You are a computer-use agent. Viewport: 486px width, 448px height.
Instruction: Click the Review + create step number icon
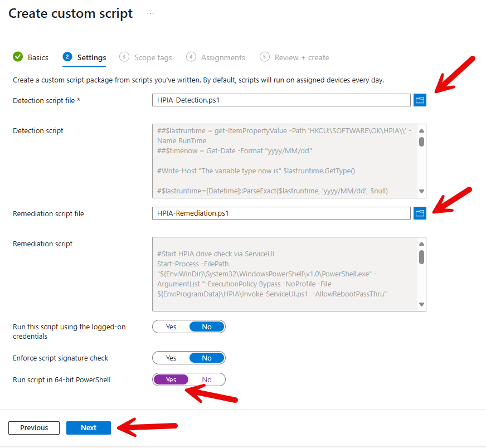point(265,57)
